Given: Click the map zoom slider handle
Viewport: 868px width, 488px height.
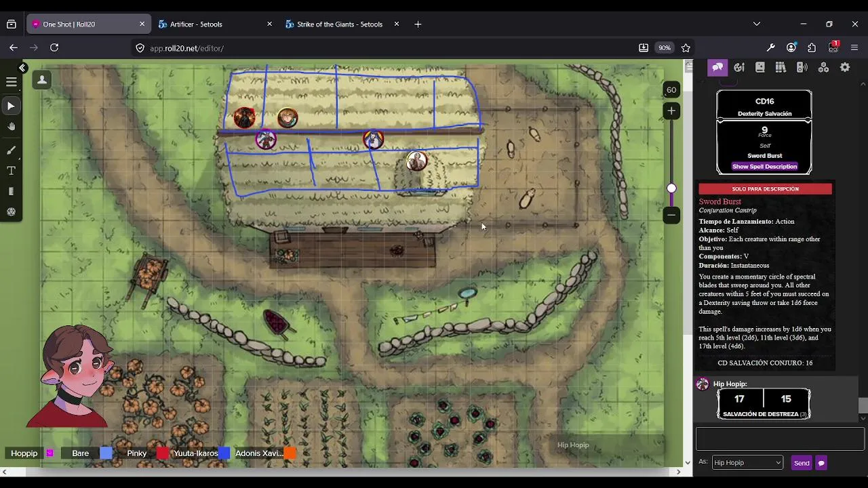Looking at the screenshot, I should click(x=671, y=188).
